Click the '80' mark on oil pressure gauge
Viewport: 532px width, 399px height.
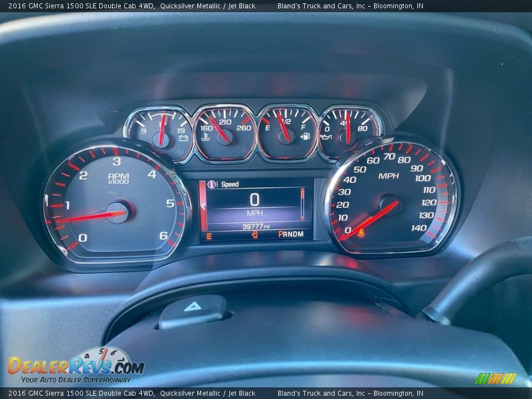362,128
